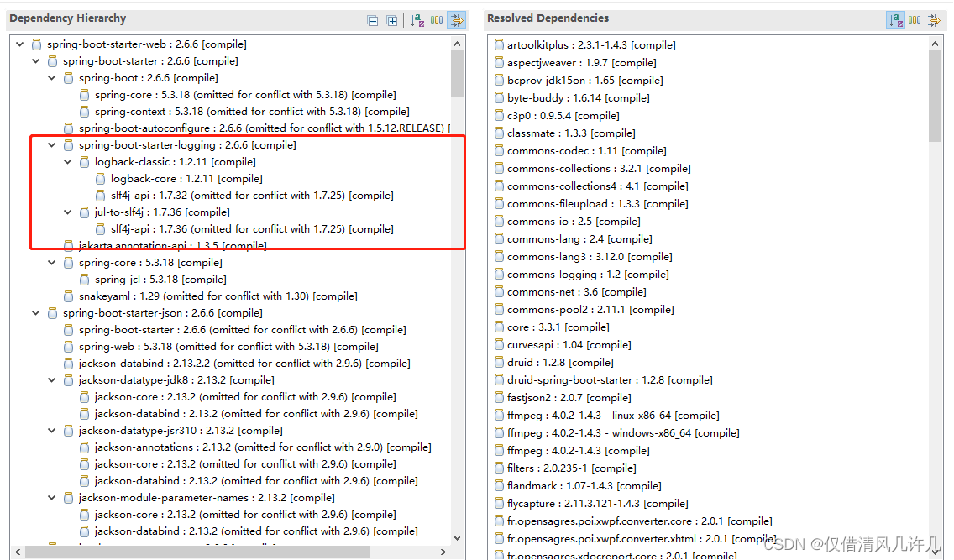954x560 pixels.
Task: Click jar icon of fastjson2 : 2.0.7
Action: 500,398
